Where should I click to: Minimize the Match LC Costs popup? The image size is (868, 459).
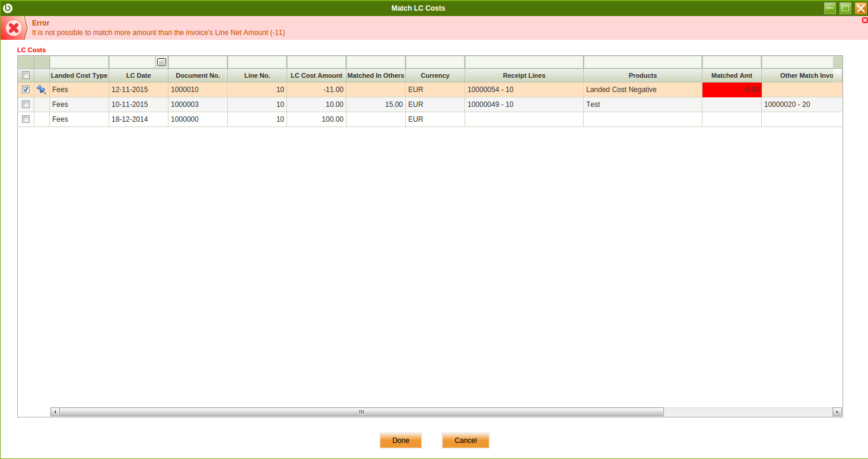(x=830, y=8)
